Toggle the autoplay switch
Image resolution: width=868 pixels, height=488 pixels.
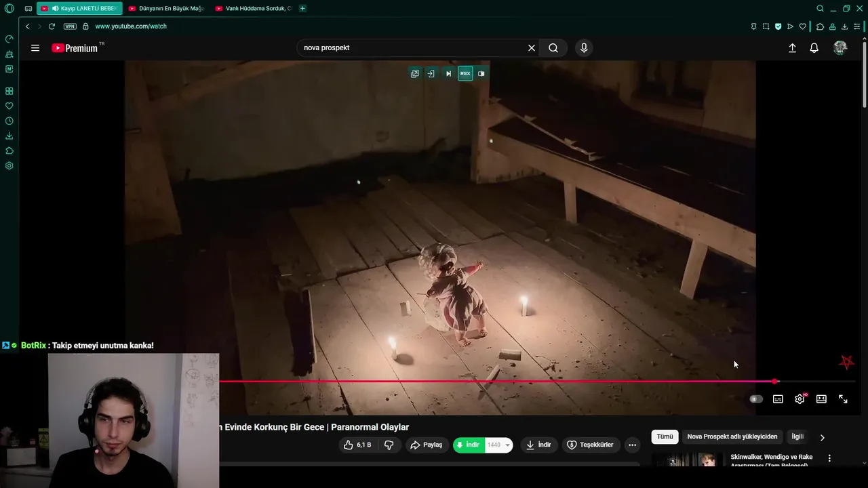[756, 399]
